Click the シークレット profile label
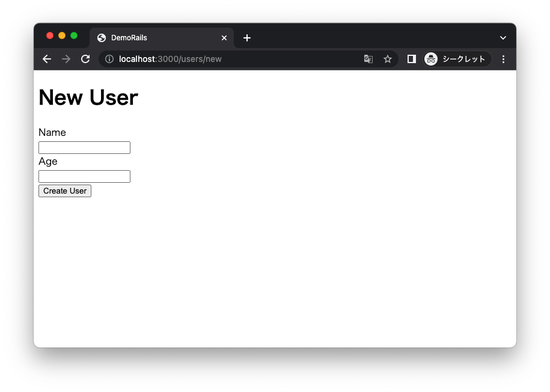550x392 pixels. (x=463, y=59)
